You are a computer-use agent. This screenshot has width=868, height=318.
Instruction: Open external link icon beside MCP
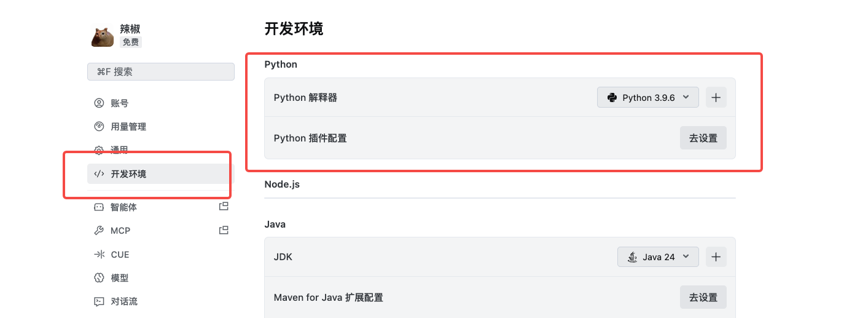224,231
